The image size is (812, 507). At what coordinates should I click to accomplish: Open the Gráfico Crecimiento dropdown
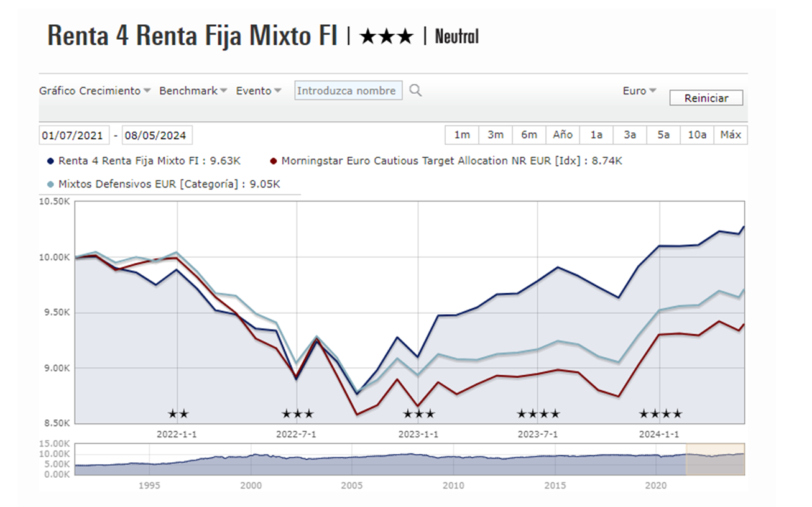click(x=95, y=91)
